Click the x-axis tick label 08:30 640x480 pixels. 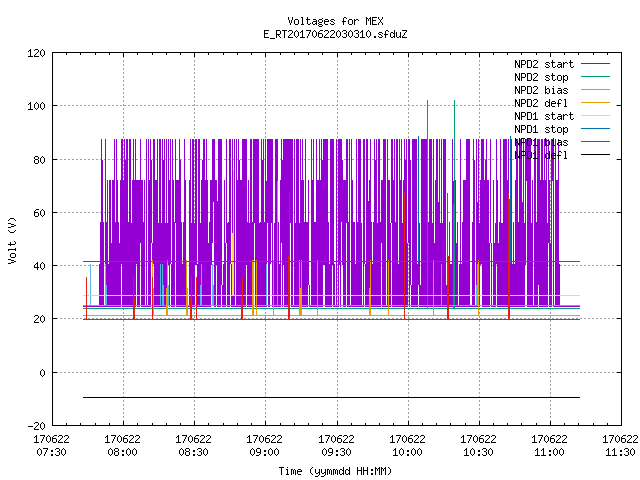[x=193, y=453]
